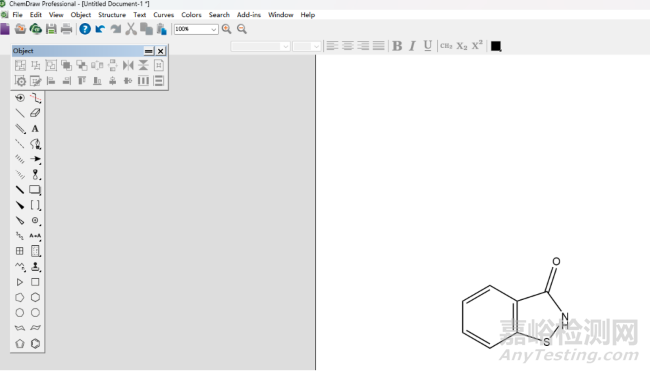The width and height of the screenshot is (650, 373).
Task: Select the Cyclobutane square ring tool
Action: tap(35, 282)
